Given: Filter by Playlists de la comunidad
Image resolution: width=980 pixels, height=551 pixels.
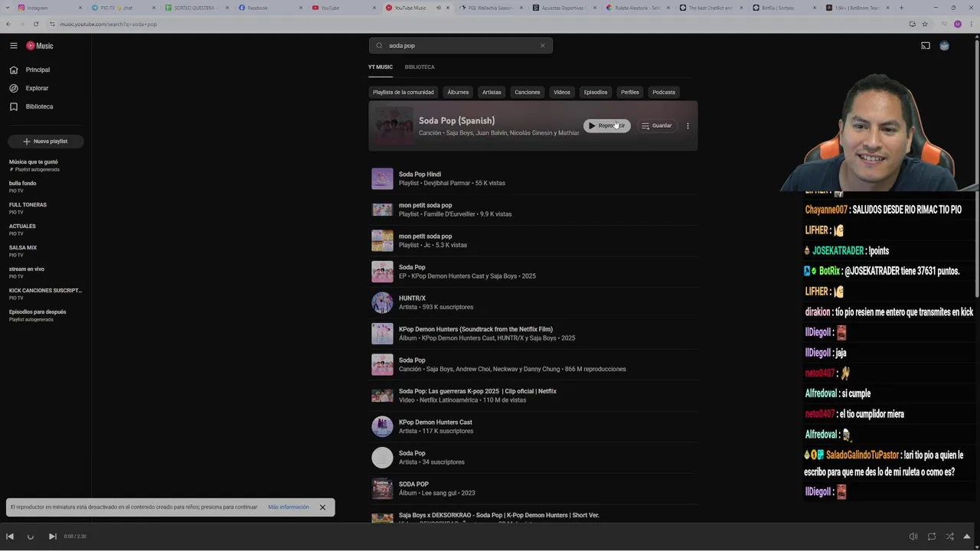Looking at the screenshot, I should pyautogui.click(x=403, y=93).
